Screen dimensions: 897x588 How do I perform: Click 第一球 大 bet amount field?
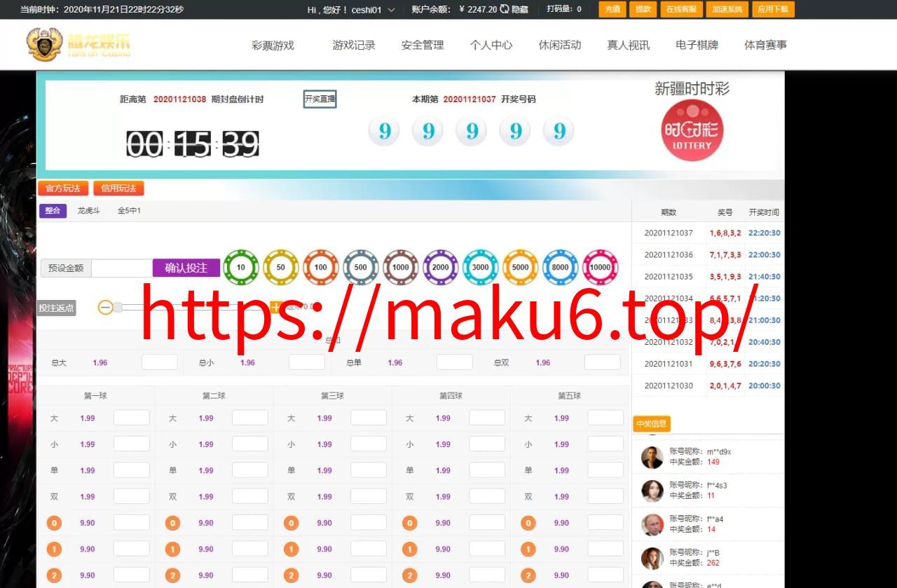click(x=132, y=418)
